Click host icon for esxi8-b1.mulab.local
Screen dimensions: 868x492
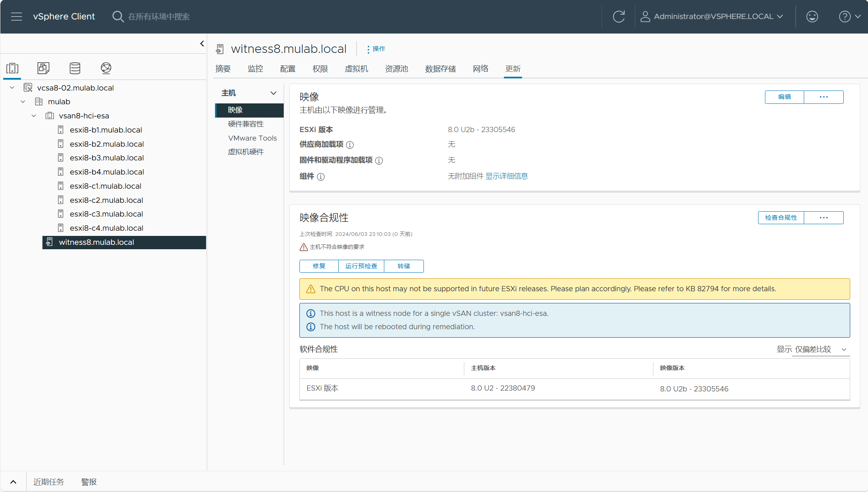click(61, 130)
